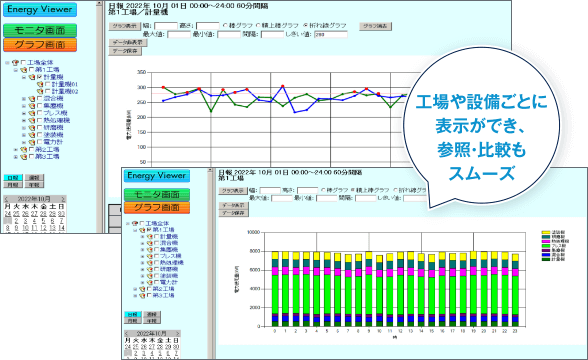Click しきい値 field in line-graph window
The image size is (588, 360).
coord(331,34)
